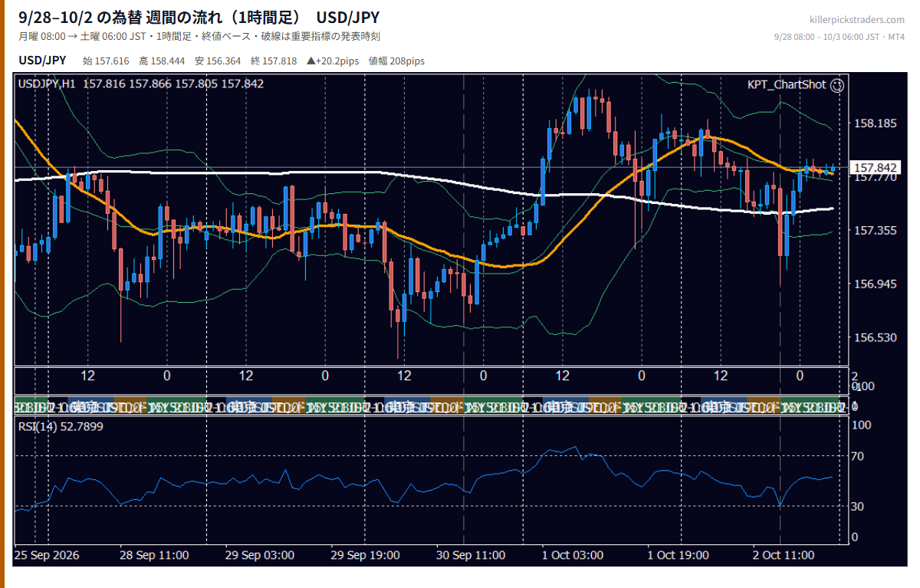
Task: Click the 157.355 price axis label
Action: click(x=875, y=231)
